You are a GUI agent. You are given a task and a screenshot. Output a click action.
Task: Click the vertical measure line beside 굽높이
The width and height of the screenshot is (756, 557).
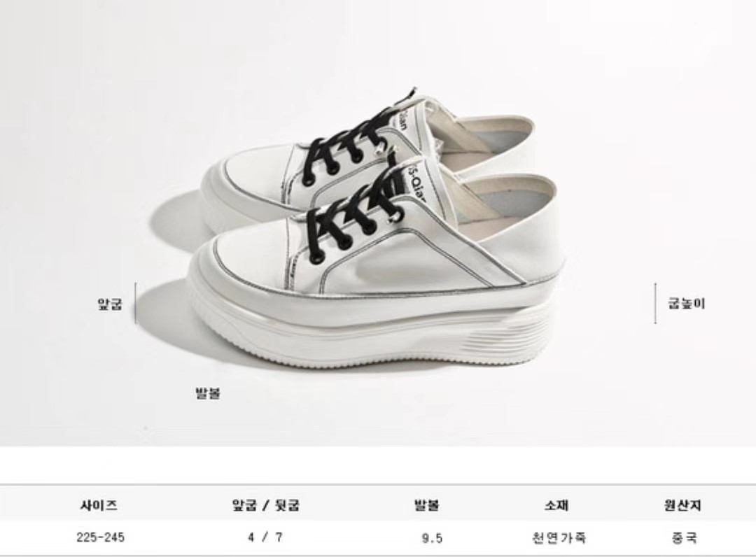[655, 303]
